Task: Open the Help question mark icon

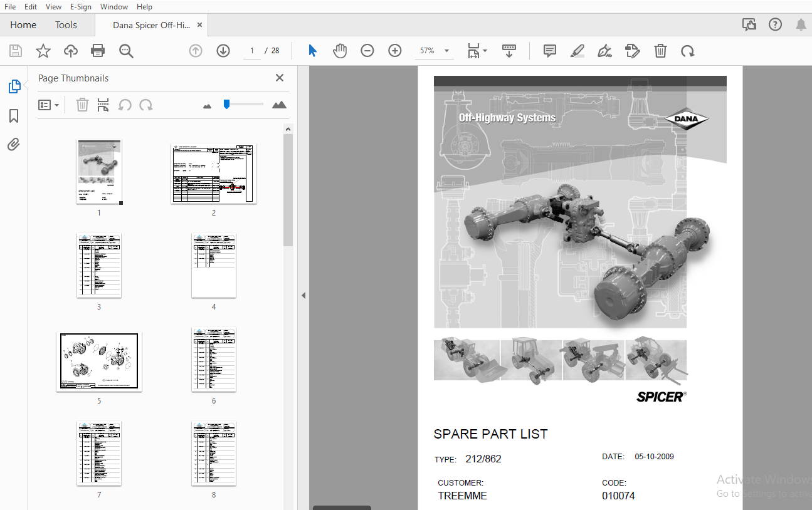Action: tap(775, 24)
